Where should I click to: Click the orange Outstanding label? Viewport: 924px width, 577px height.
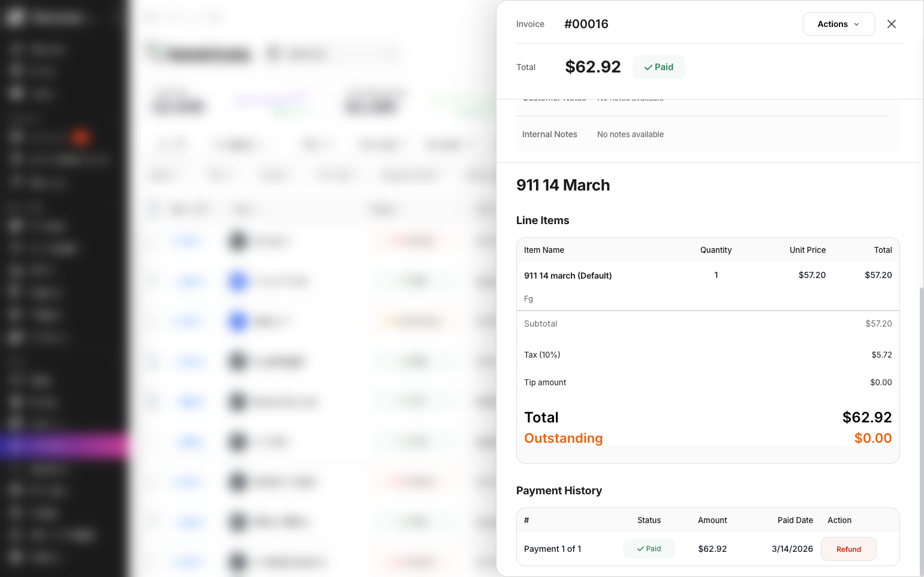tap(563, 438)
